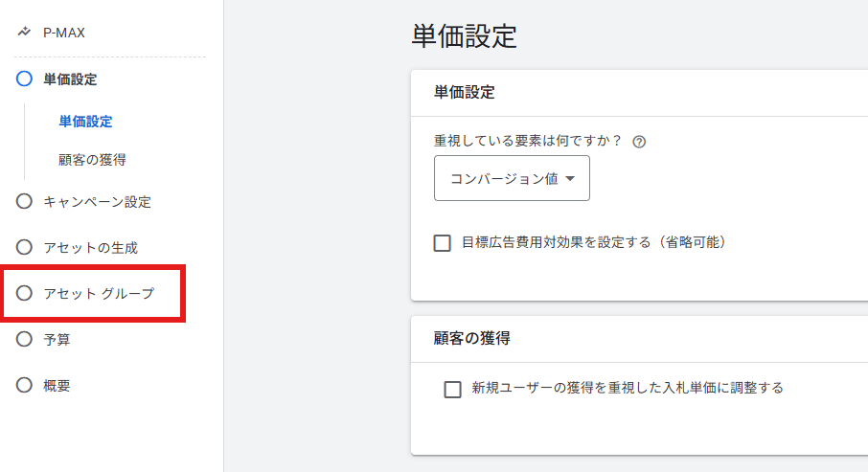Click the circle icon next to 予算
The height and width of the screenshot is (472, 868).
pyautogui.click(x=25, y=339)
